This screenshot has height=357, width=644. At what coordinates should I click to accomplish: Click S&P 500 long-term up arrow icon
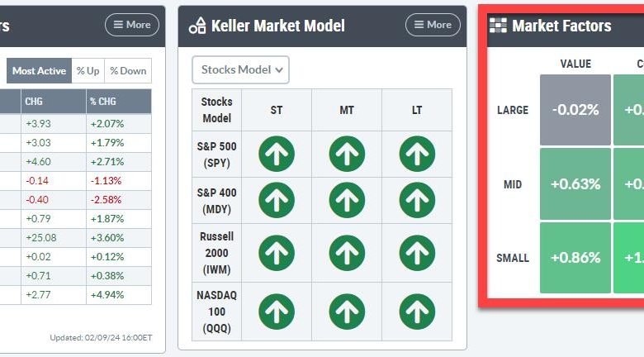click(417, 154)
